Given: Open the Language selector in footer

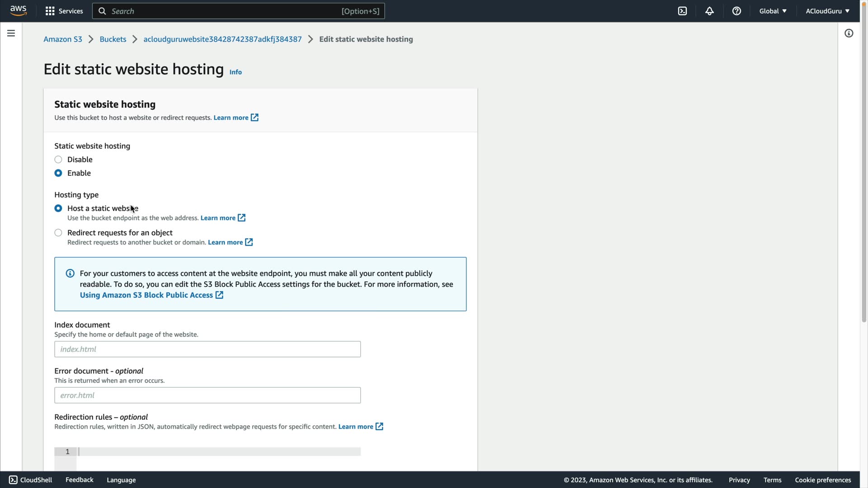Looking at the screenshot, I should pyautogui.click(x=121, y=480).
